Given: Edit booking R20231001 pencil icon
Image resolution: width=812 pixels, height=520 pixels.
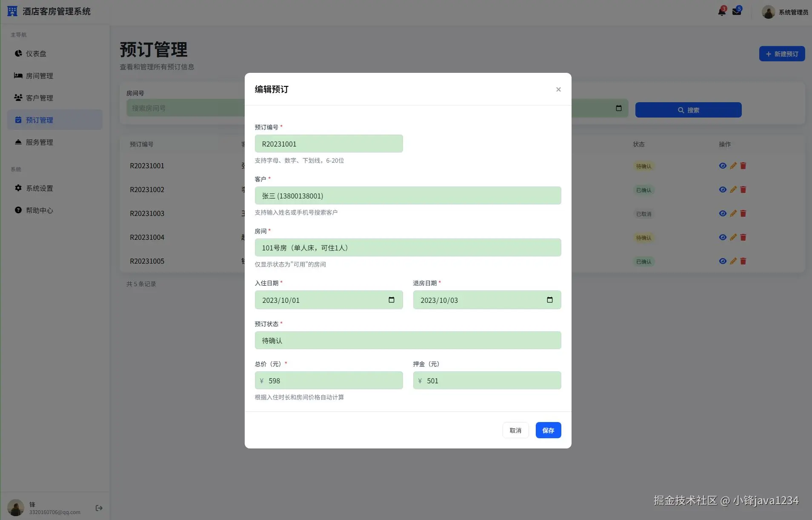Looking at the screenshot, I should click(733, 166).
